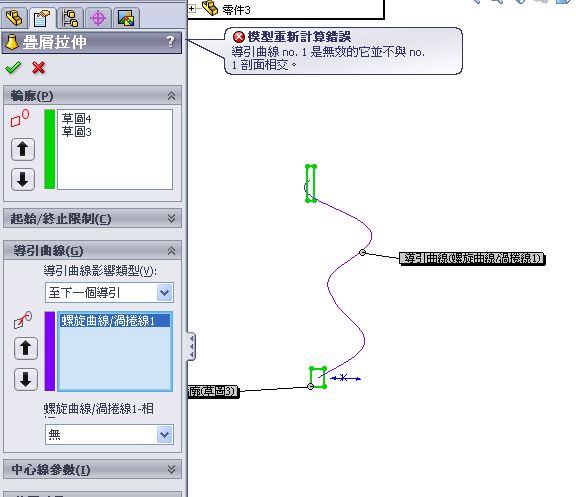The image size is (576, 497).
Task: Open the FeatureManager design tree tab
Action: [14, 18]
